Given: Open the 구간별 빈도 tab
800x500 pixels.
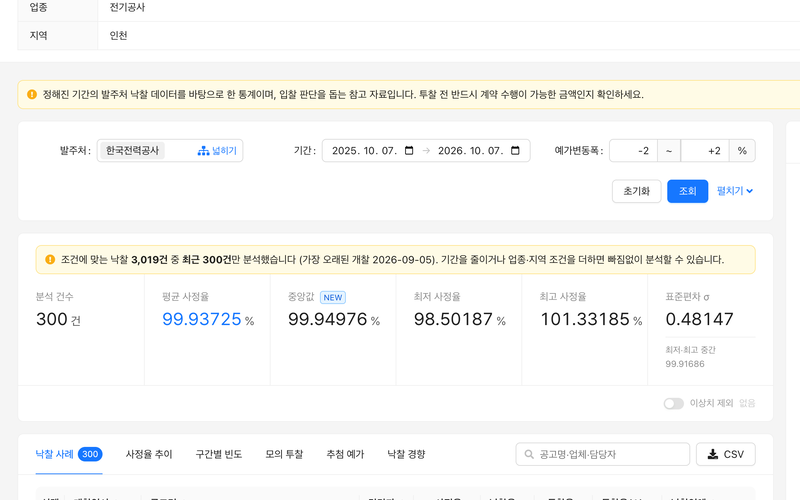Looking at the screenshot, I should (x=219, y=454).
